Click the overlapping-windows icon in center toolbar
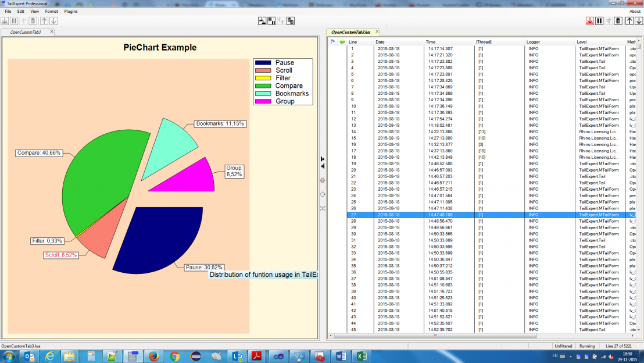 click(291, 21)
